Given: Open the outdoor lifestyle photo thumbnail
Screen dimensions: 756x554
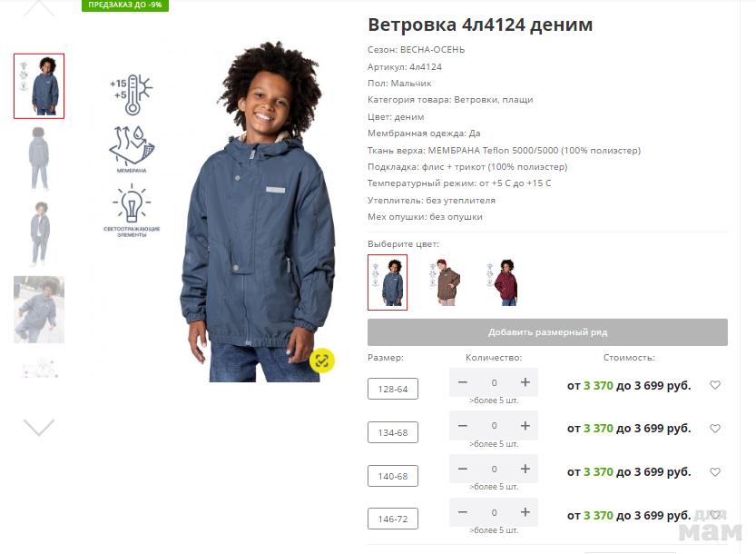Looking at the screenshot, I should tap(38, 310).
